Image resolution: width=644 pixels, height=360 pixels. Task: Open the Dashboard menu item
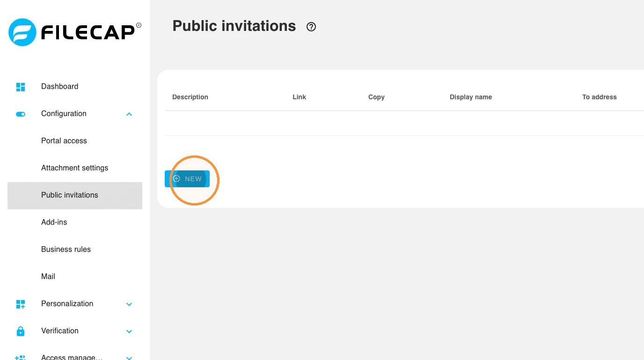click(x=75, y=87)
